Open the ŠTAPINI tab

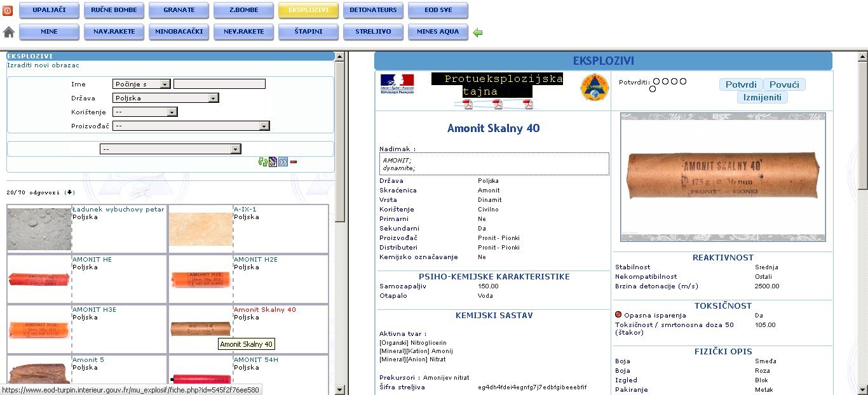[309, 32]
